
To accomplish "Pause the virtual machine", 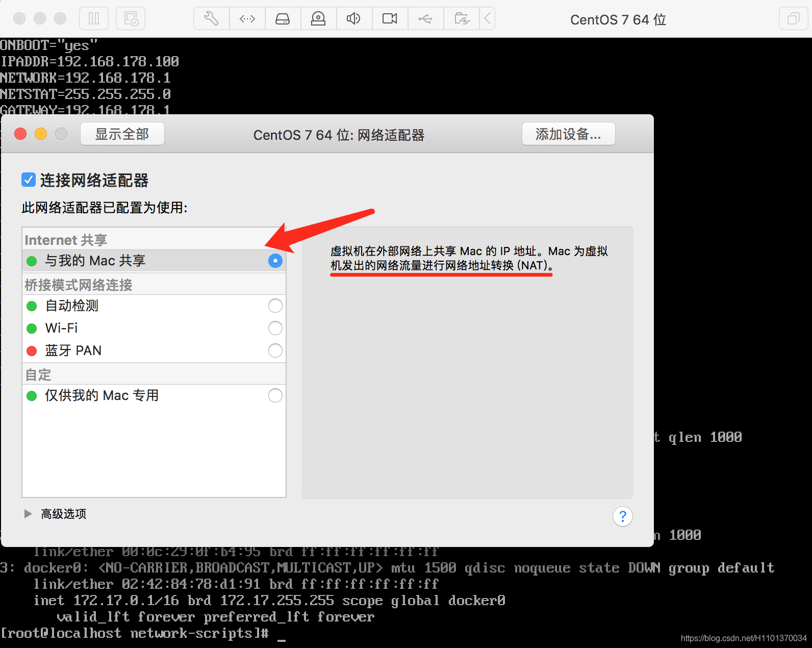I will tap(94, 19).
